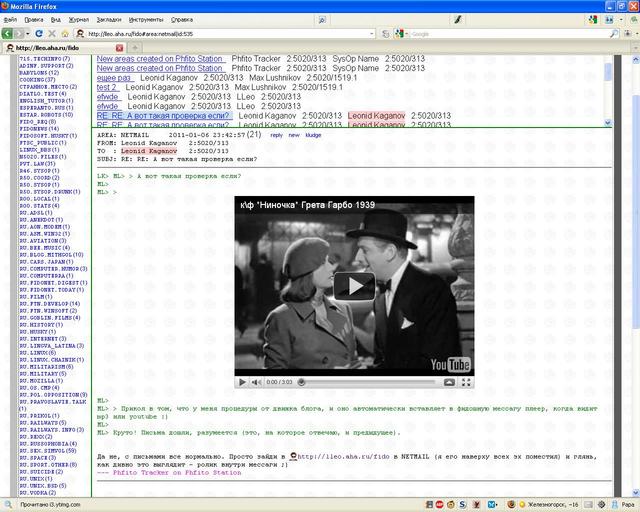The height and width of the screenshot is (512, 640).
Task: Select the lleo.aha.ru/fido browser tab
Action: [50, 47]
